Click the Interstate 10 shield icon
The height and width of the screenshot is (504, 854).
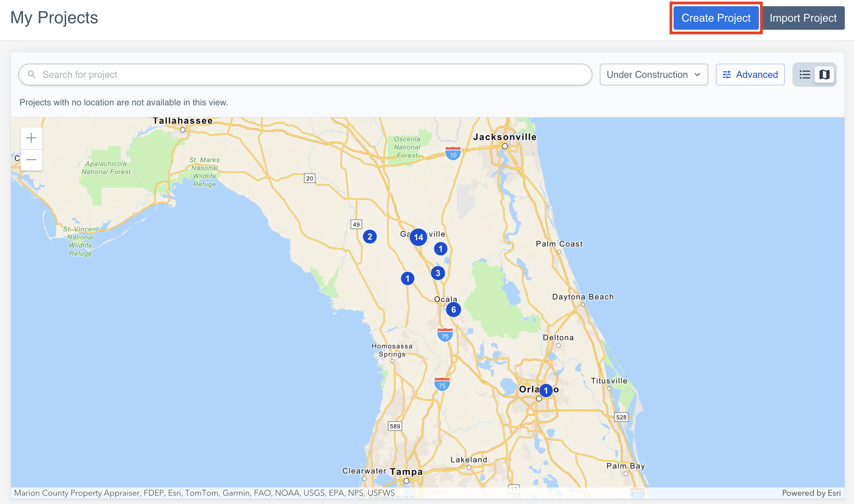pyautogui.click(x=453, y=153)
